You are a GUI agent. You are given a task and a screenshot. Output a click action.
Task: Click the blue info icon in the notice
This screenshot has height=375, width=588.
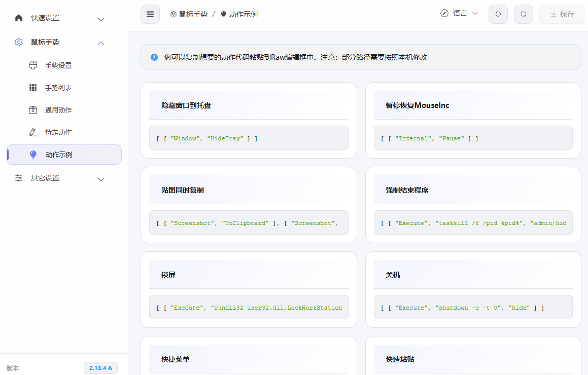(x=154, y=57)
